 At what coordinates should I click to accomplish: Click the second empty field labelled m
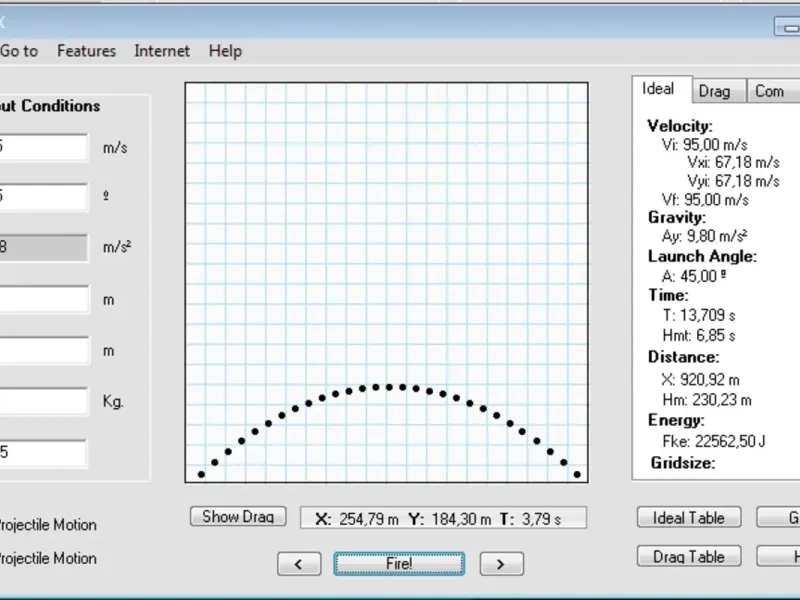(44, 350)
